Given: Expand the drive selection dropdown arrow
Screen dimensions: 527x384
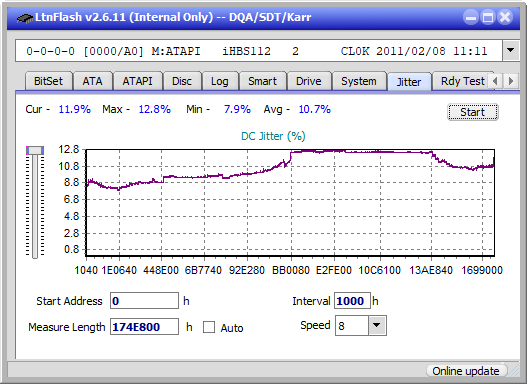Looking at the screenshot, I should (511, 50).
